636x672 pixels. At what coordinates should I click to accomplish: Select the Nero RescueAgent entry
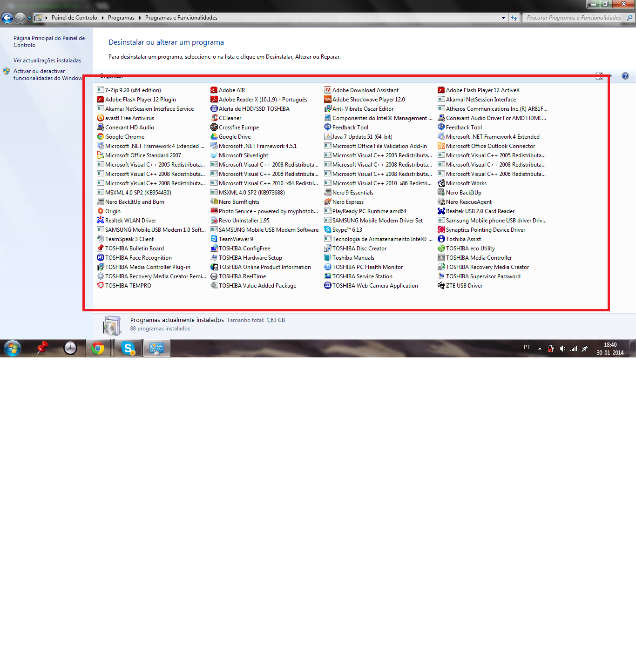point(465,202)
